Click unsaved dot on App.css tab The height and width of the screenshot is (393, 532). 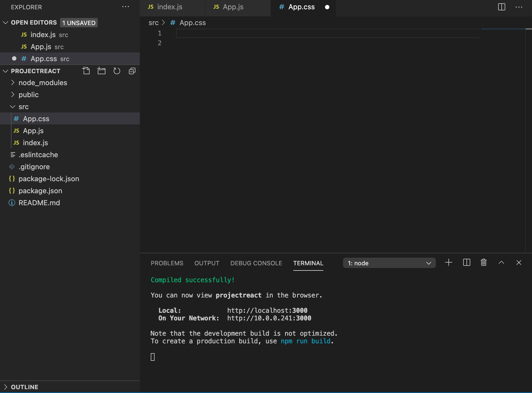327,7
